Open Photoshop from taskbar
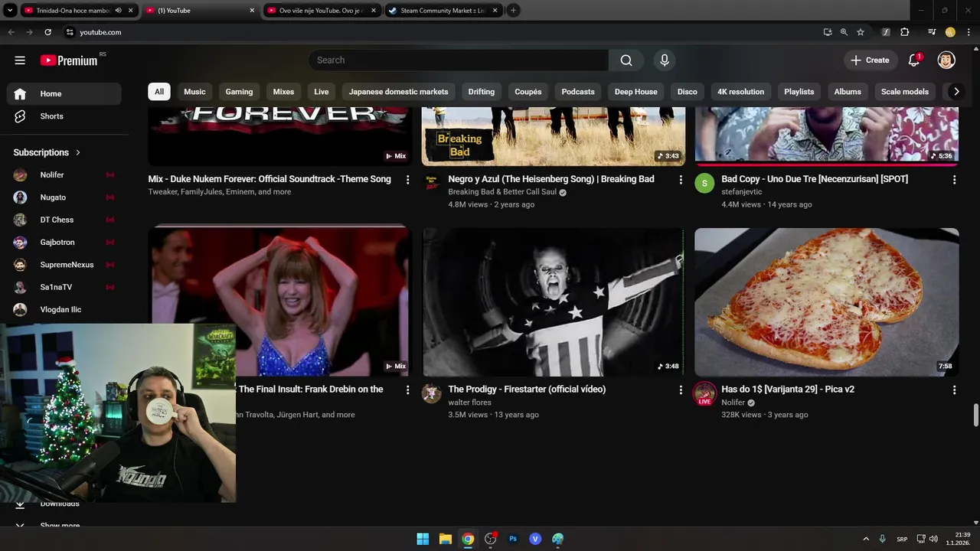 tap(513, 539)
